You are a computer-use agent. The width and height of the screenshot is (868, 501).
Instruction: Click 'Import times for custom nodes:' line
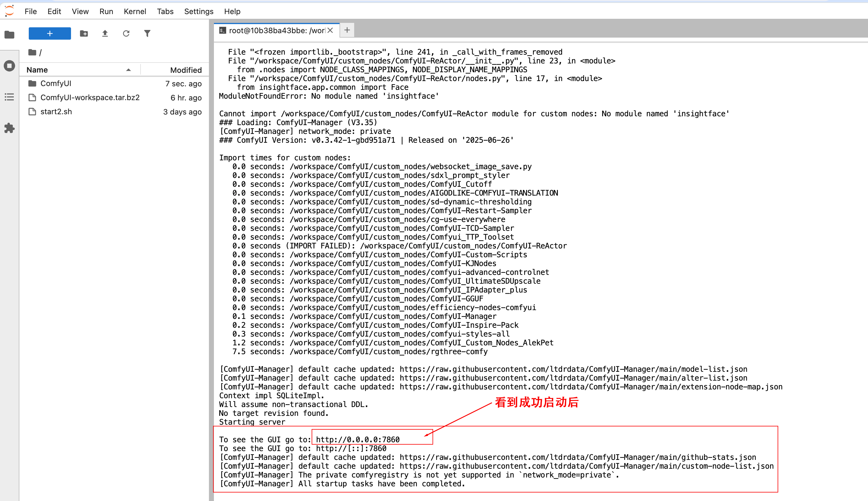285,158
